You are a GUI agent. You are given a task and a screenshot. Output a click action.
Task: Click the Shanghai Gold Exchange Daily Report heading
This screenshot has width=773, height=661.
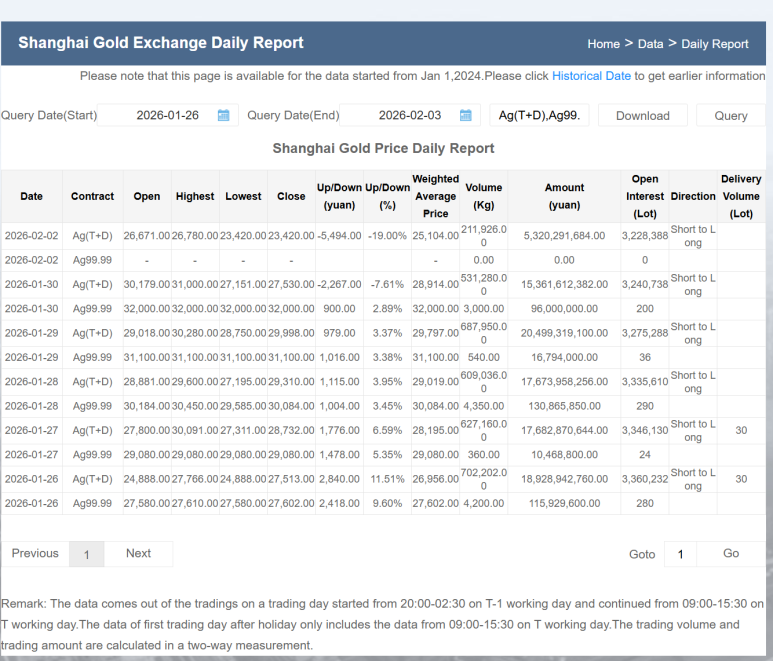pyautogui.click(x=161, y=43)
